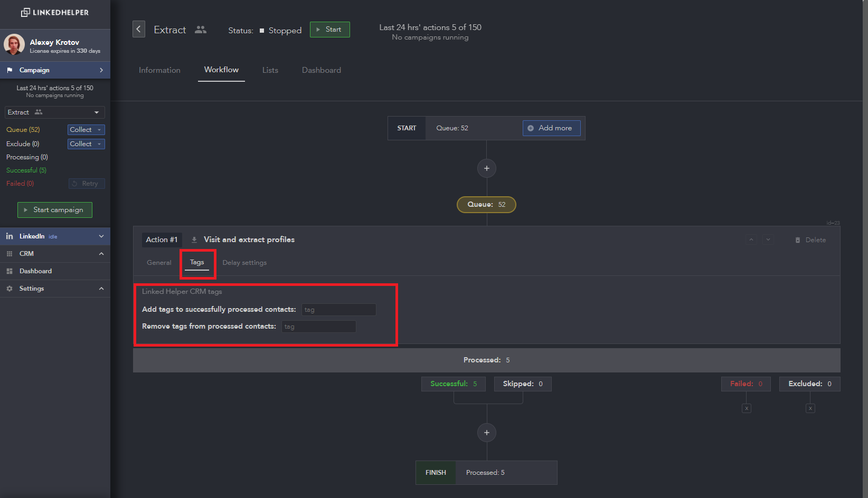Image resolution: width=868 pixels, height=498 pixels.
Task: Click the back arrow beside Extract
Action: [x=139, y=30]
